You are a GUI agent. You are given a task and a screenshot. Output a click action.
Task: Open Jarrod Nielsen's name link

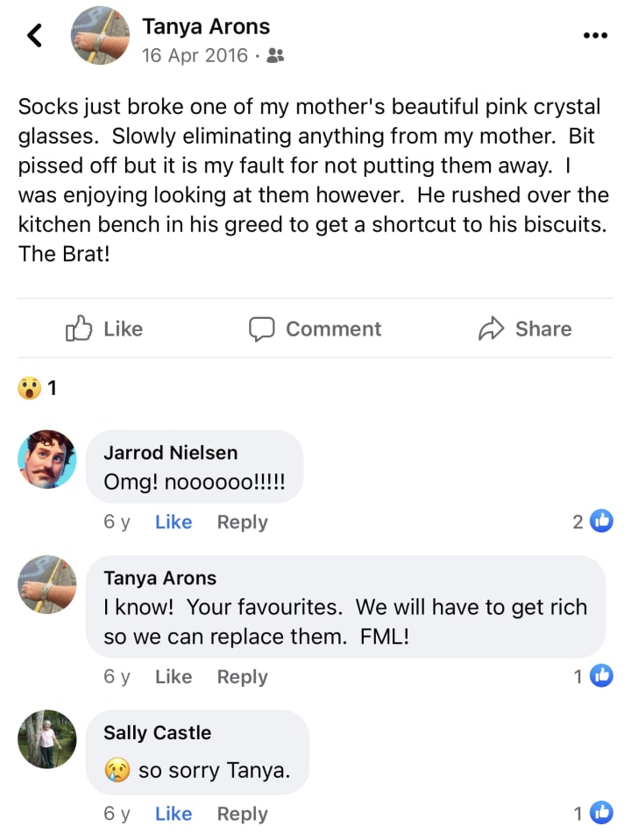(x=171, y=453)
